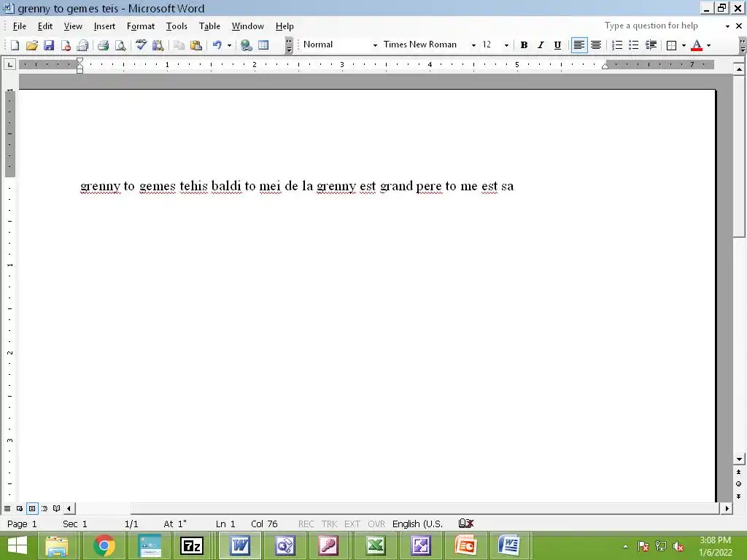Open Print Preview with the magnifier icon
The width and height of the screenshot is (747, 560).
pos(120,45)
